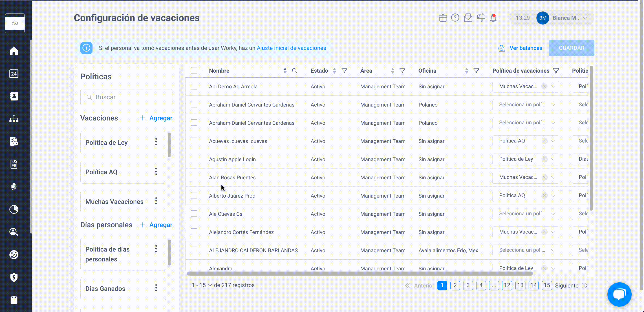The height and width of the screenshot is (312, 644).
Task: Click the table horizontal scrollbar
Action: point(360,274)
